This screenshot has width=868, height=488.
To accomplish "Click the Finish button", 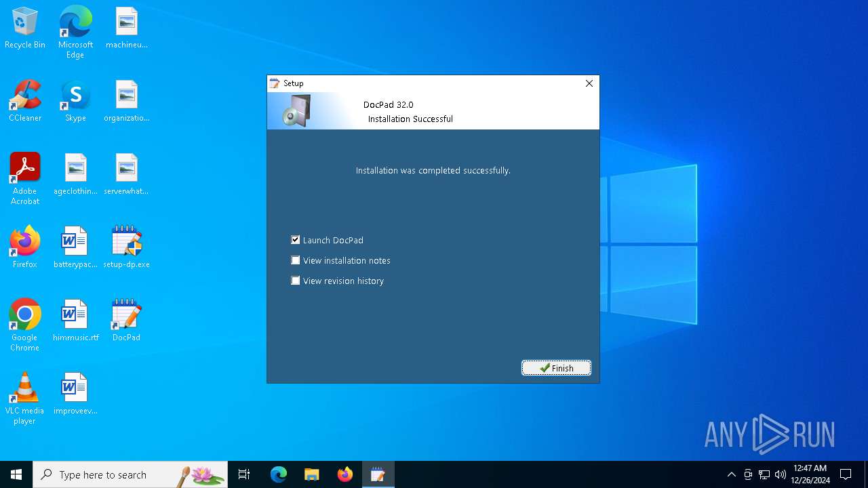I will (556, 368).
